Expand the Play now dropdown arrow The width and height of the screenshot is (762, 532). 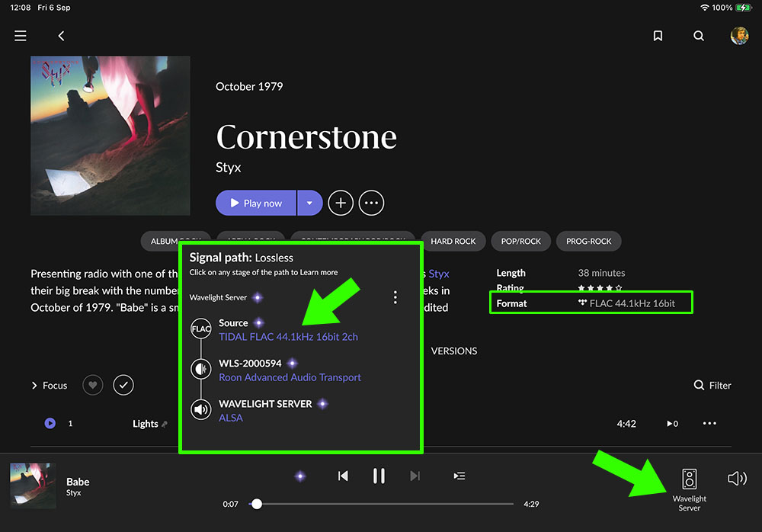click(x=309, y=204)
